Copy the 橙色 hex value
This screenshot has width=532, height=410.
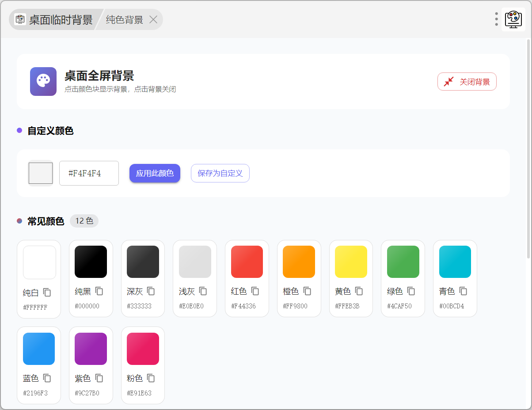308,291
